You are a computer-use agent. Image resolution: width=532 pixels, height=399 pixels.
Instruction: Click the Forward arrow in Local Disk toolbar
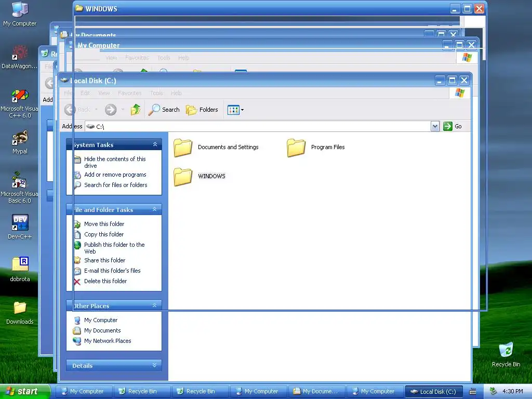111,110
